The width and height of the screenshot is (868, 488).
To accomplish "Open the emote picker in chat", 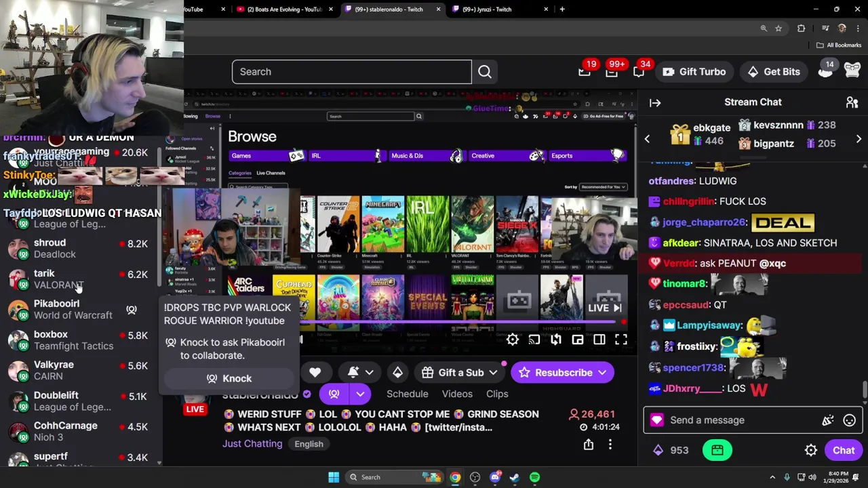I will pos(849,420).
